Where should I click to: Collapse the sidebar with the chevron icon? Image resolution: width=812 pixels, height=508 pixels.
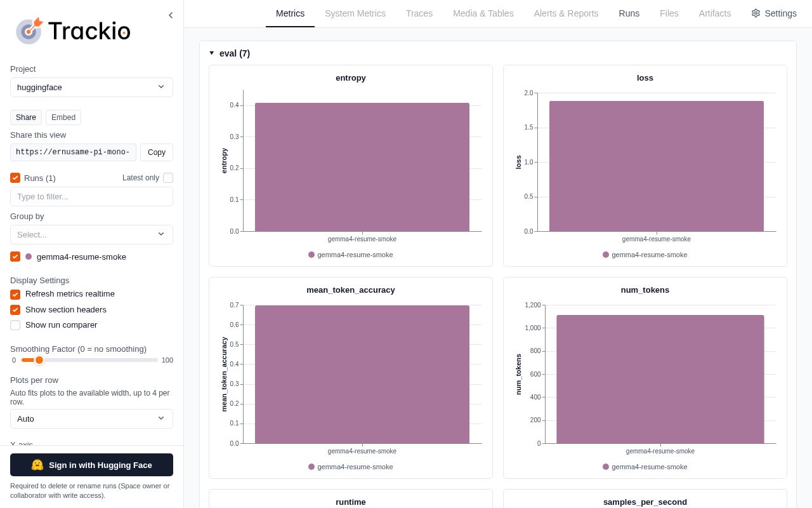coord(171,15)
